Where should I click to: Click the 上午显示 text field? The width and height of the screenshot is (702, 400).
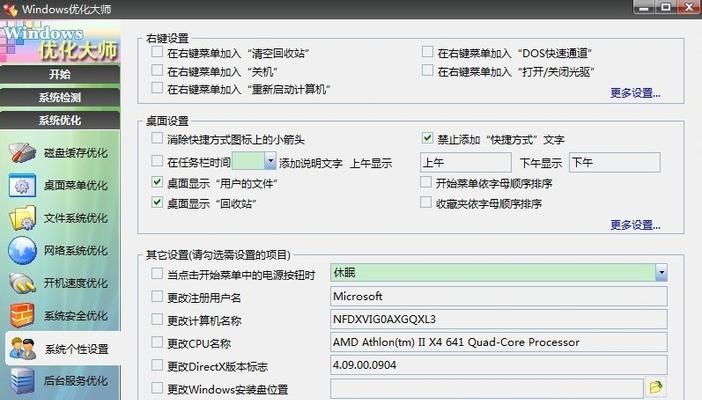click(466, 162)
